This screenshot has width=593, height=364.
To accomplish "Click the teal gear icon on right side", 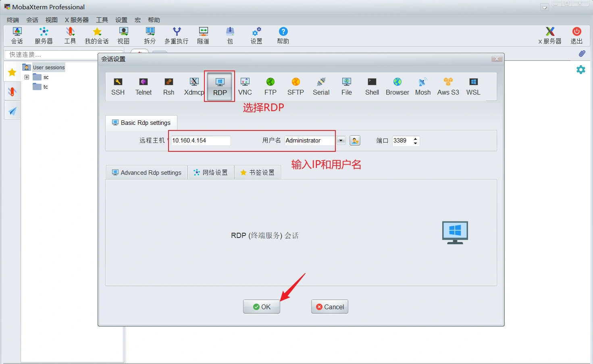I will point(581,70).
